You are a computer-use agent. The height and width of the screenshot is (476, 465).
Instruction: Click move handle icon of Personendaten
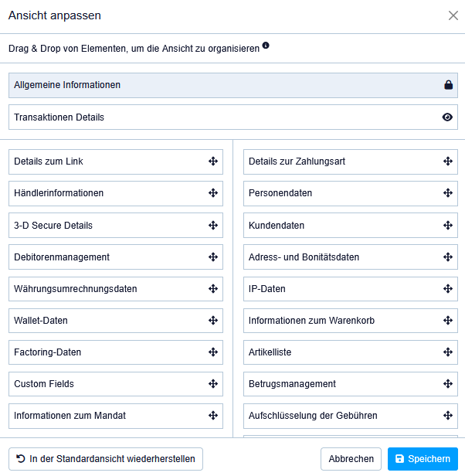[x=448, y=193]
